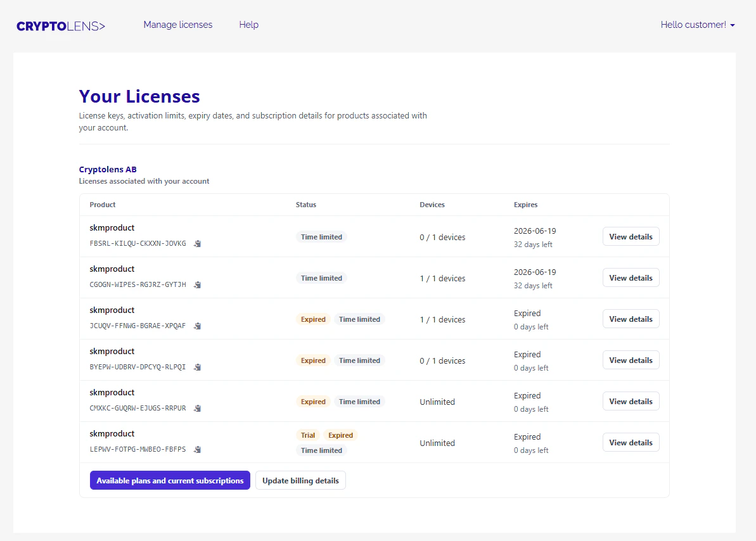Screen dimensions: 756x541
Task: Click Unlimited devices in LEPWV-FOTPG row
Action: [437, 443]
